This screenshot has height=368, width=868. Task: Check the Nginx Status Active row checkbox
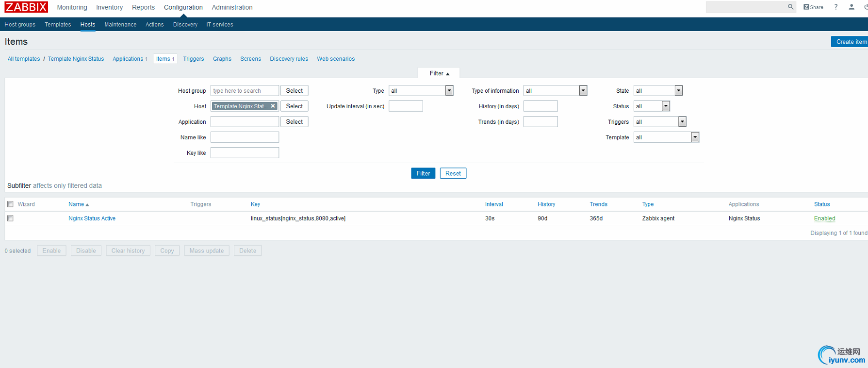point(10,218)
